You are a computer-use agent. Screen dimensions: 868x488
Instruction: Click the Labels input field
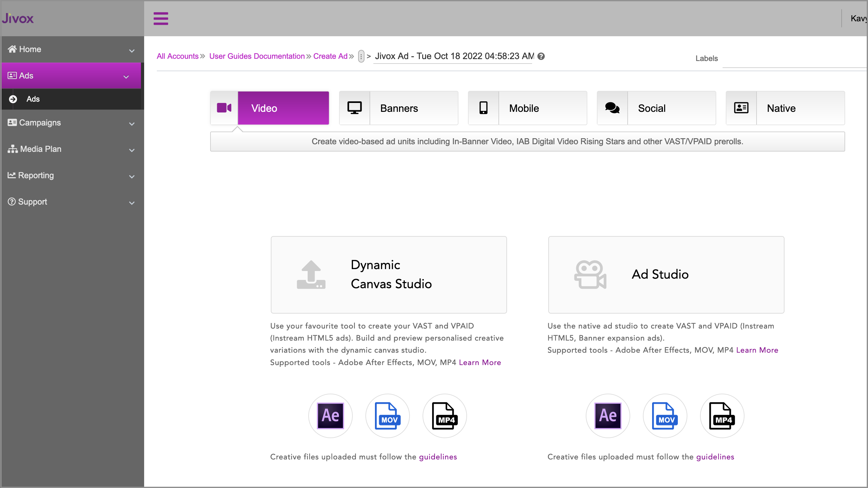pyautogui.click(x=795, y=59)
